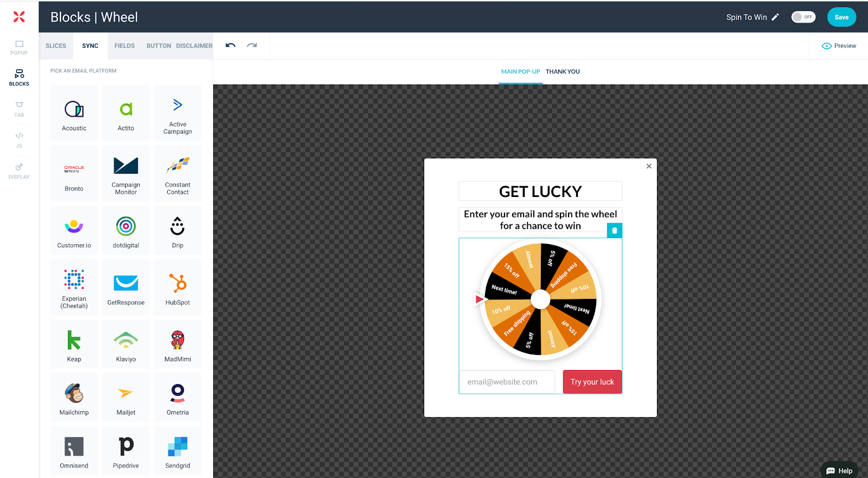Click the Try your luck button

click(592, 382)
